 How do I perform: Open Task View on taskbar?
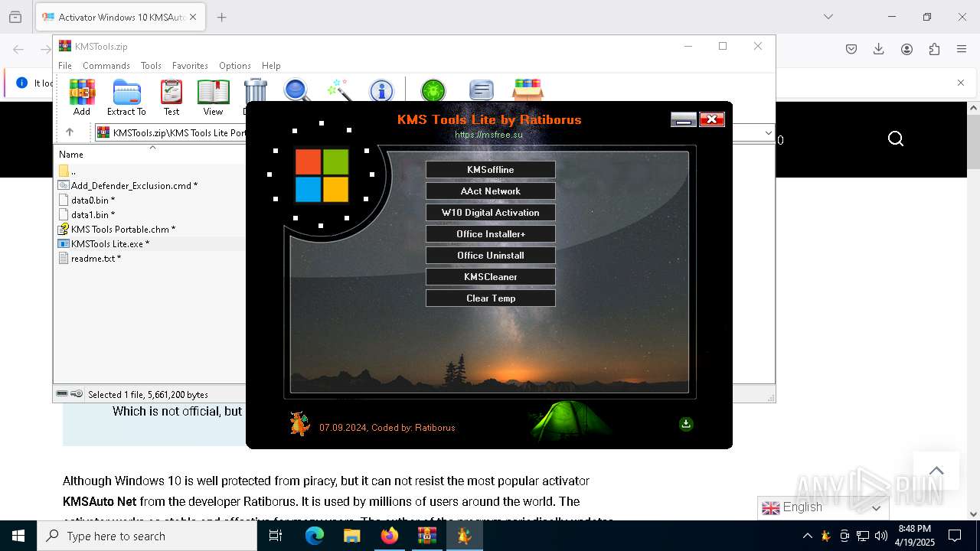(276, 536)
